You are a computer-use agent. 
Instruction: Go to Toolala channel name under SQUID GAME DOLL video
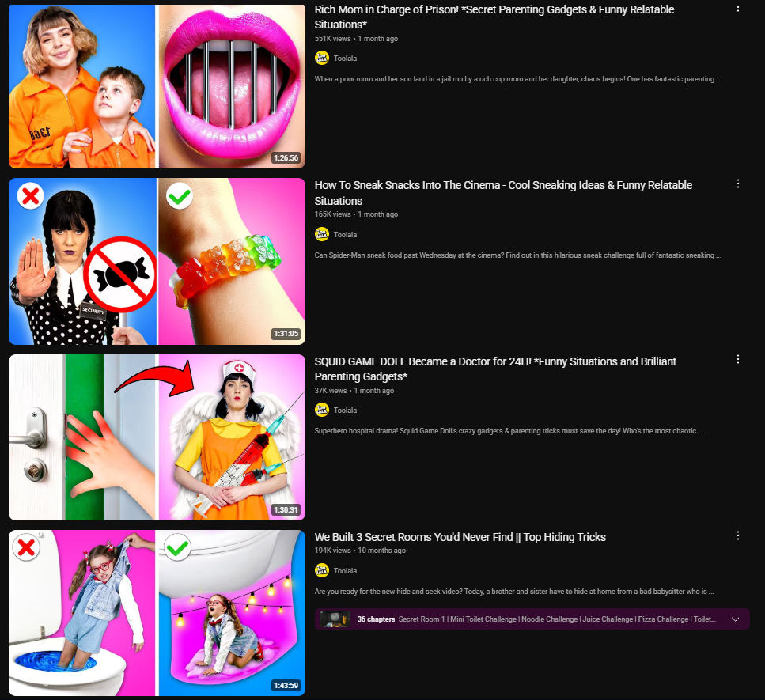345,411
